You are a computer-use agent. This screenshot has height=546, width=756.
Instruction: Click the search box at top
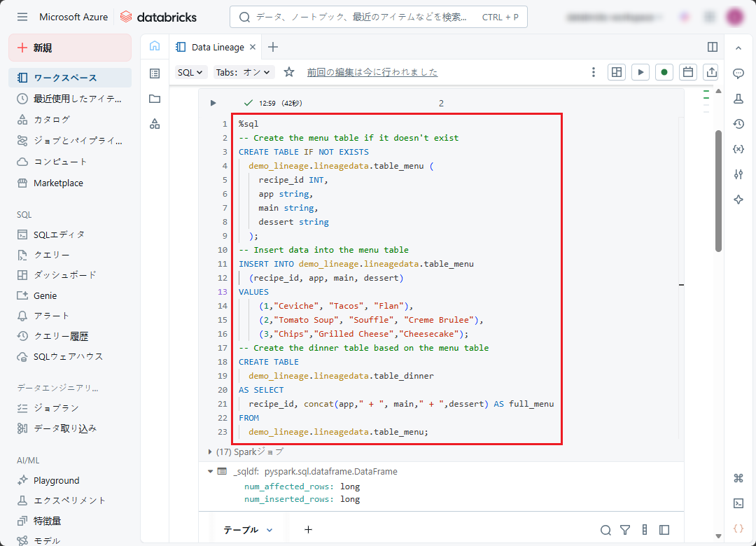click(378, 17)
